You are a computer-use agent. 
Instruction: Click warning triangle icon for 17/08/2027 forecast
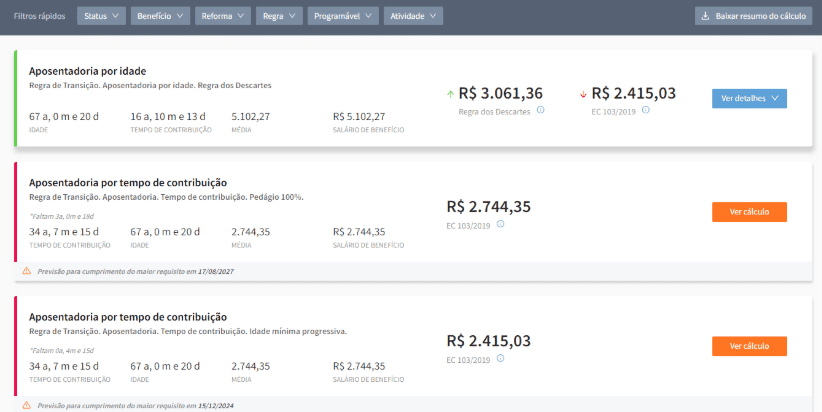click(27, 271)
